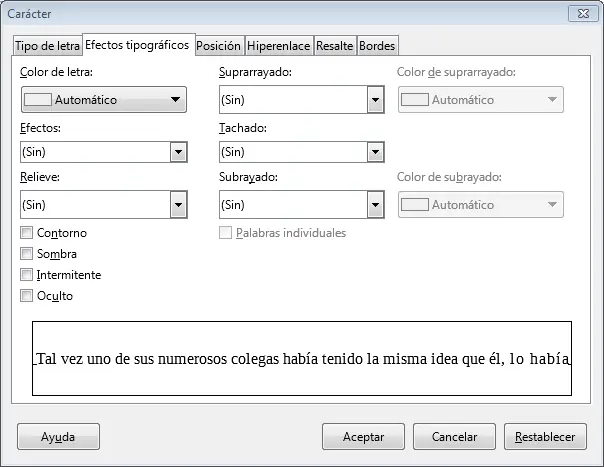Open the disabled Color de suprarrayado dropdown

(x=481, y=100)
